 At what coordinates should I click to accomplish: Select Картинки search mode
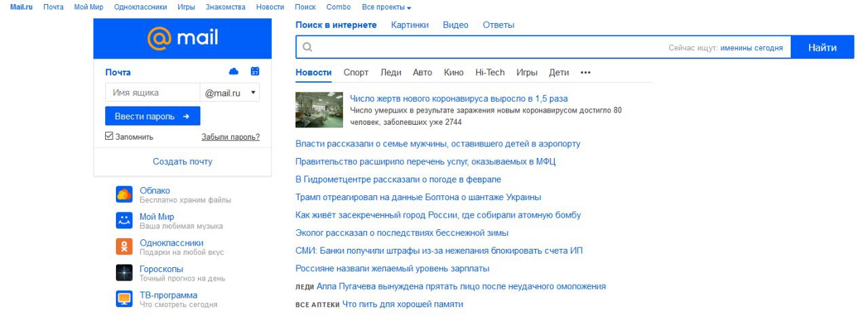point(410,25)
